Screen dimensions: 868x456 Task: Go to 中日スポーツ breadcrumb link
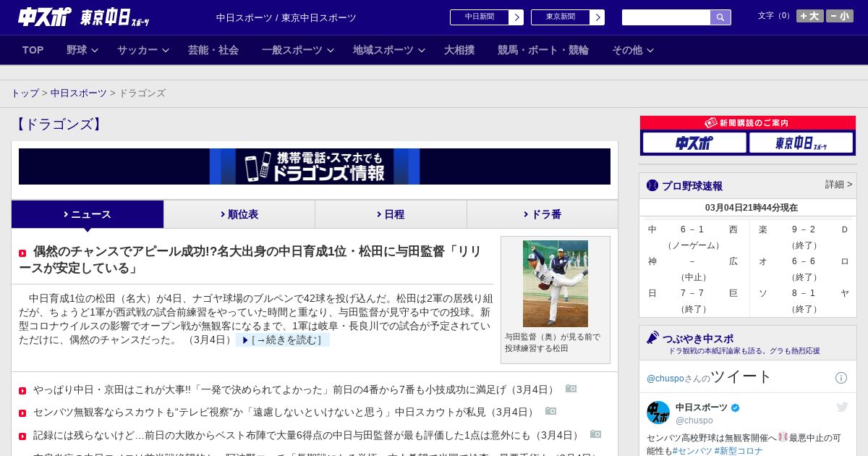(79, 93)
